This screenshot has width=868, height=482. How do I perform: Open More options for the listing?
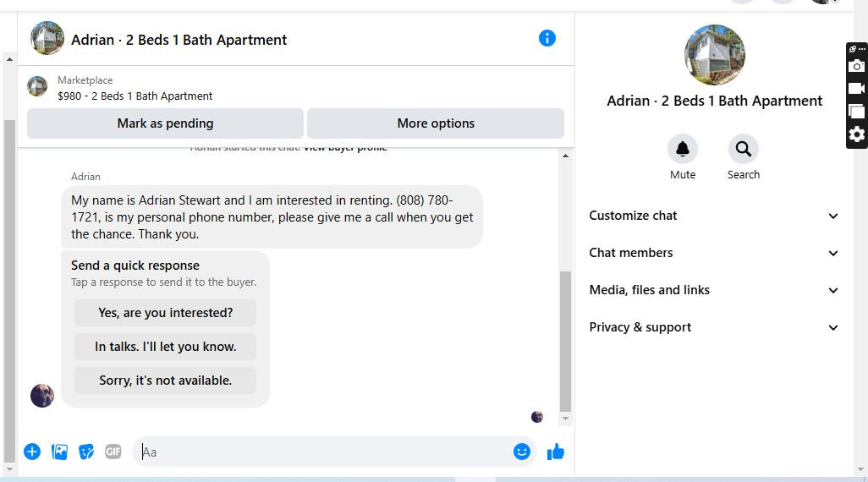[436, 123]
